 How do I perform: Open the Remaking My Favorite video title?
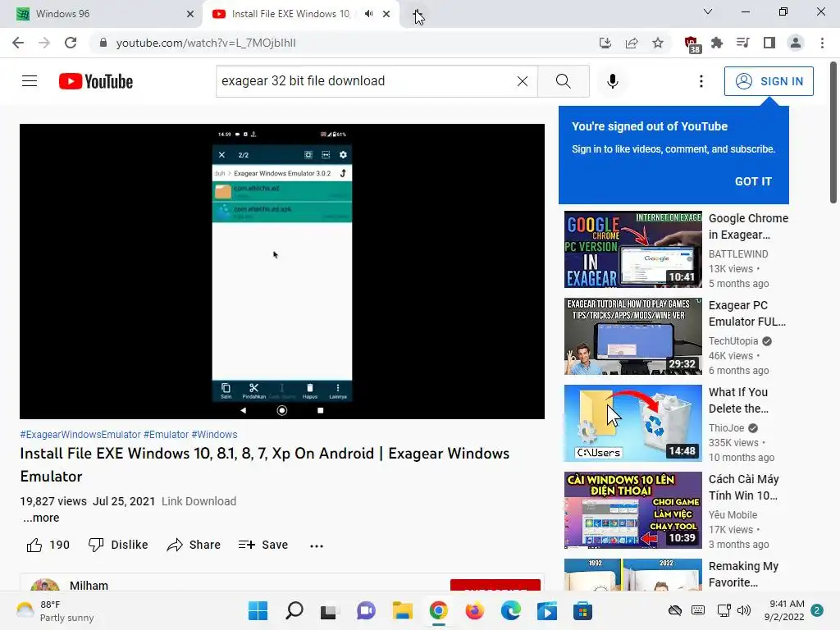tap(743, 573)
